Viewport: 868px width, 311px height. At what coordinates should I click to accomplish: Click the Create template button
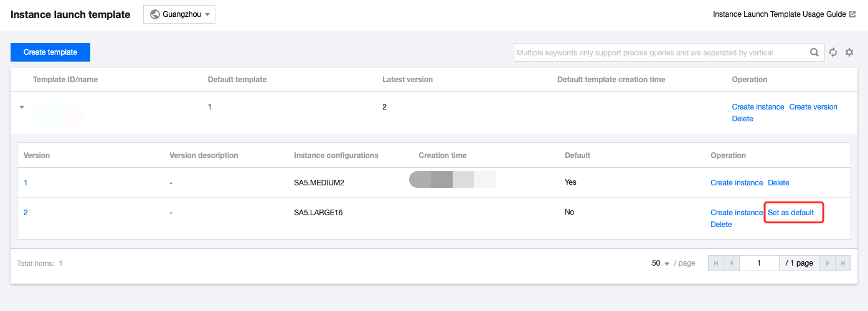50,52
